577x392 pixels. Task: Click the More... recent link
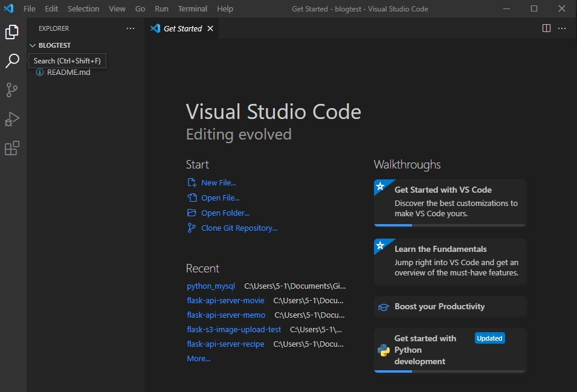(199, 358)
